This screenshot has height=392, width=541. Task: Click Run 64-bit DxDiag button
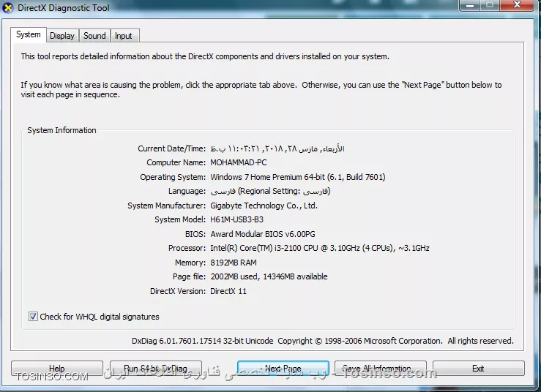156,369
